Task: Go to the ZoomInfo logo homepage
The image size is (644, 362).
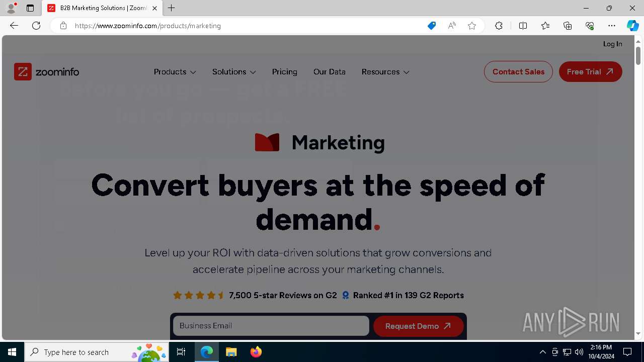Action: 47,72
